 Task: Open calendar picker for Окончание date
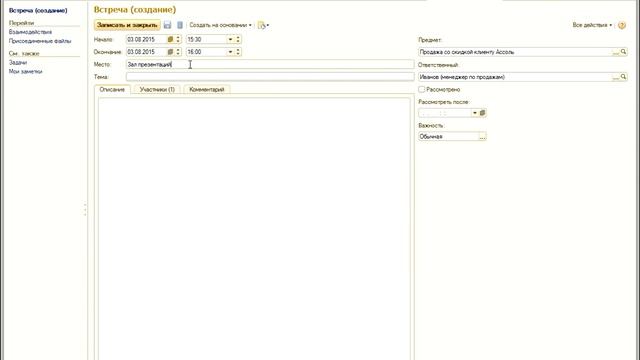pyautogui.click(x=171, y=52)
